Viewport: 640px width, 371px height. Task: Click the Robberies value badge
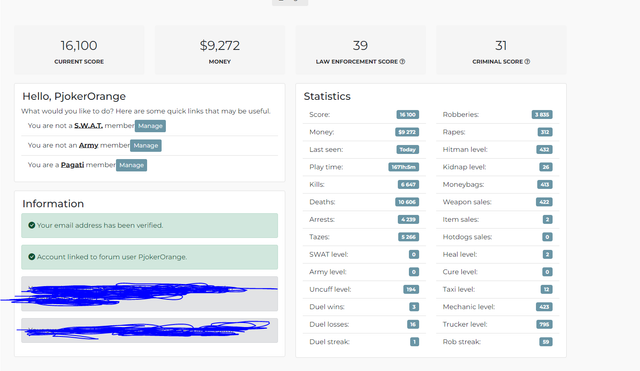pos(542,115)
